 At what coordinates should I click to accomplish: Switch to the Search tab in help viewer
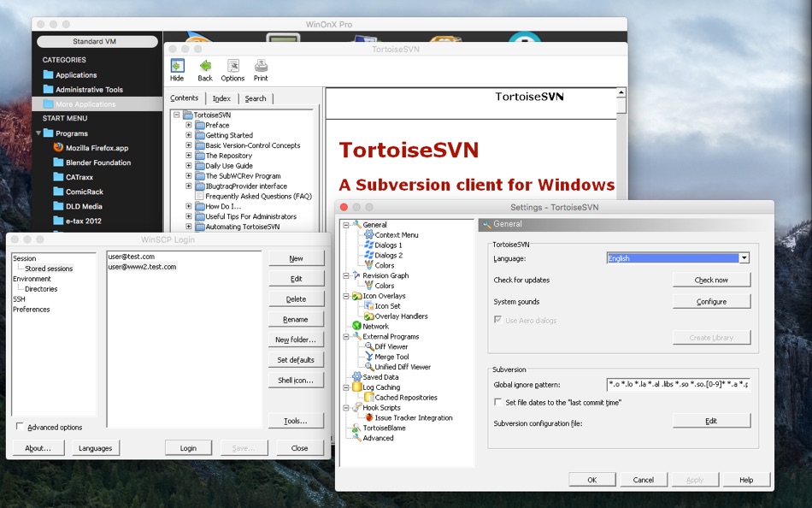click(256, 97)
